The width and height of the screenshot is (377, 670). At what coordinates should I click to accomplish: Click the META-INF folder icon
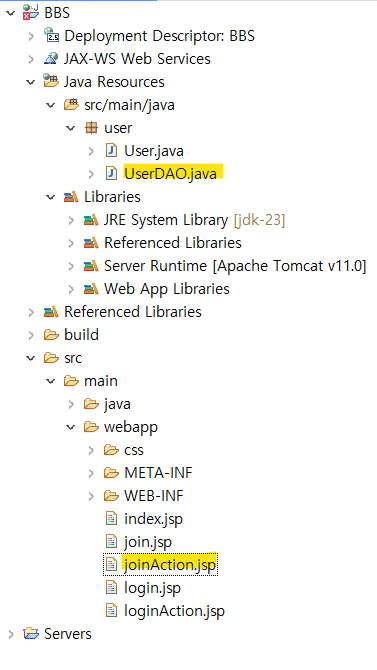pos(112,473)
